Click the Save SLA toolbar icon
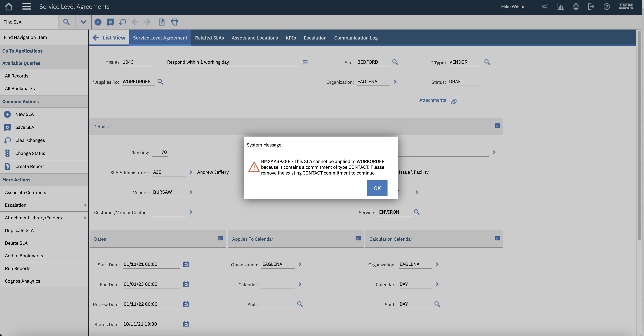 tap(110, 22)
